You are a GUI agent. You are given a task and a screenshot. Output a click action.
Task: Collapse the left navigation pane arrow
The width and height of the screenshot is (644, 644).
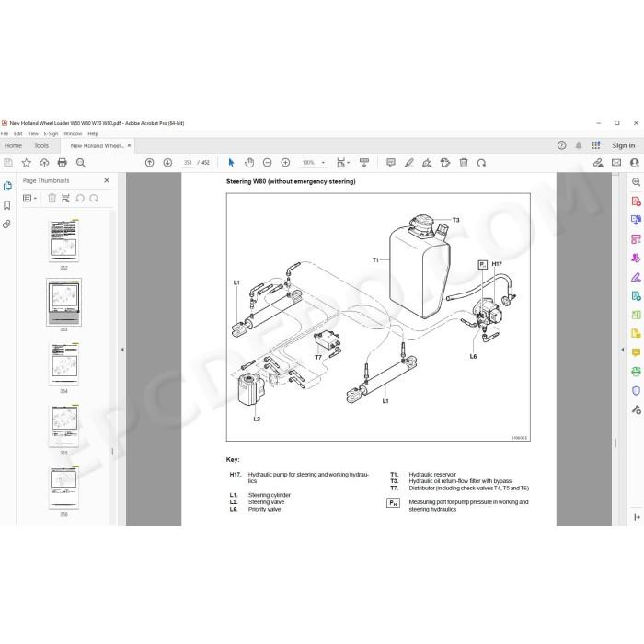coord(122,350)
